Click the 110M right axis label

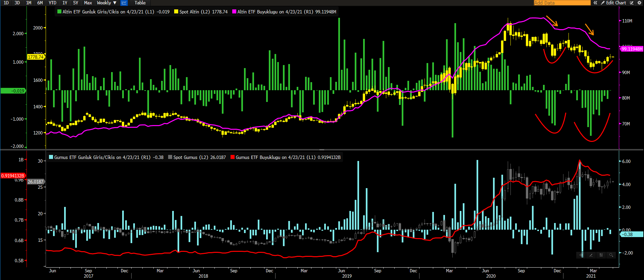tap(627, 21)
